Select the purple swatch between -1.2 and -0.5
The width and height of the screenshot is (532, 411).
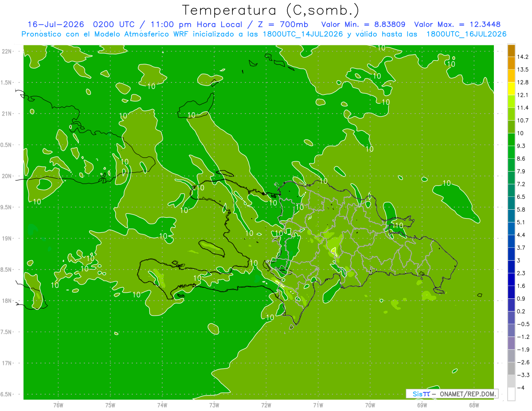click(x=511, y=330)
